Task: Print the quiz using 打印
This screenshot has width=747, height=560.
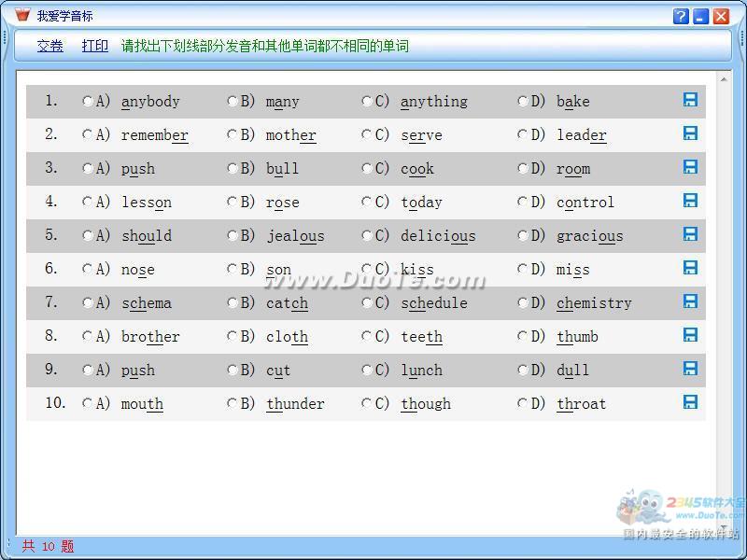Action: (x=95, y=46)
